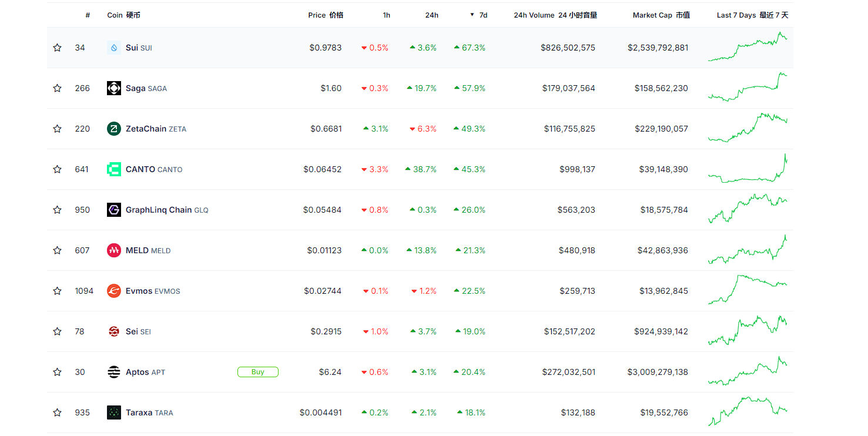Viewport: 868px width, 436px height.
Task: Select the 1h column header
Action: 386,15
